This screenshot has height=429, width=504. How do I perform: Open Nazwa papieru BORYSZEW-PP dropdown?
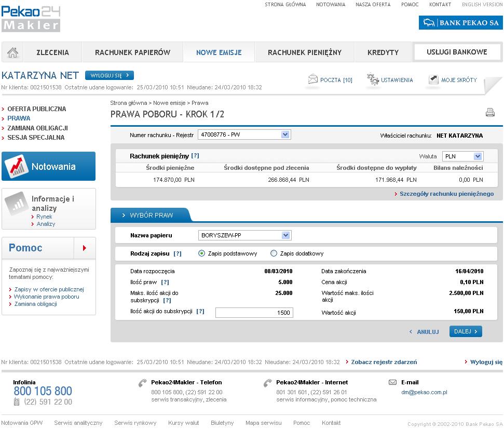(244, 235)
